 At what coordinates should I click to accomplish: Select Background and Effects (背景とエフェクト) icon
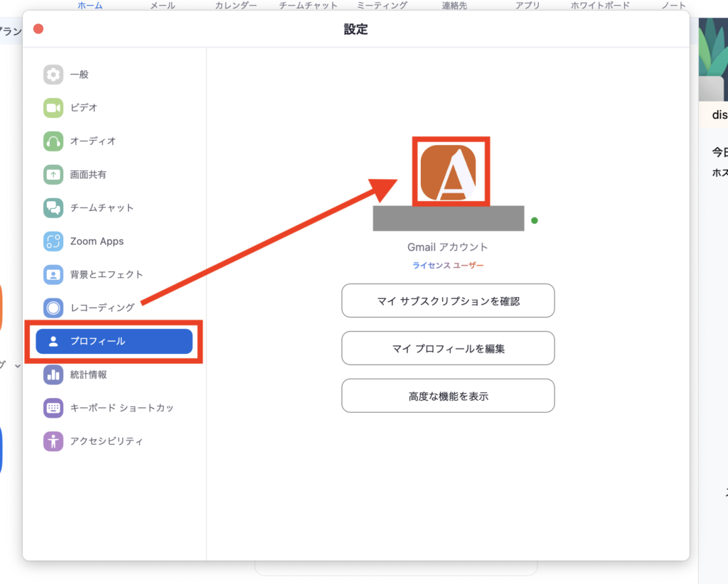(x=53, y=274)
